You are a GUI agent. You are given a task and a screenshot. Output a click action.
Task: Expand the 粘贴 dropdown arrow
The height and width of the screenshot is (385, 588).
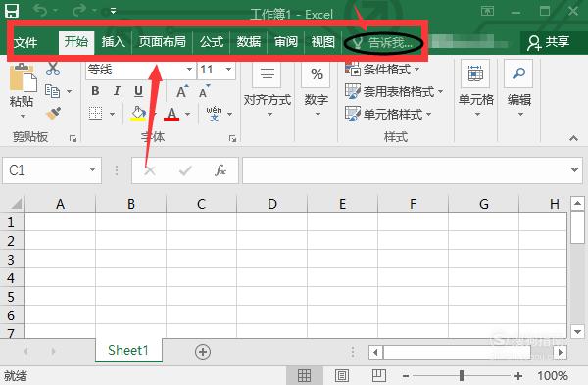click(23, 117)
